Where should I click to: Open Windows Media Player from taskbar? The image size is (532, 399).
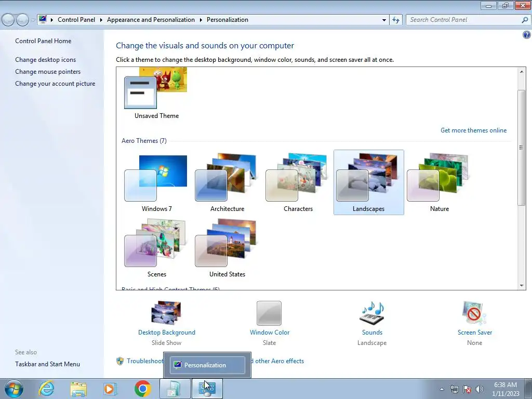click(x=110, y=389)
